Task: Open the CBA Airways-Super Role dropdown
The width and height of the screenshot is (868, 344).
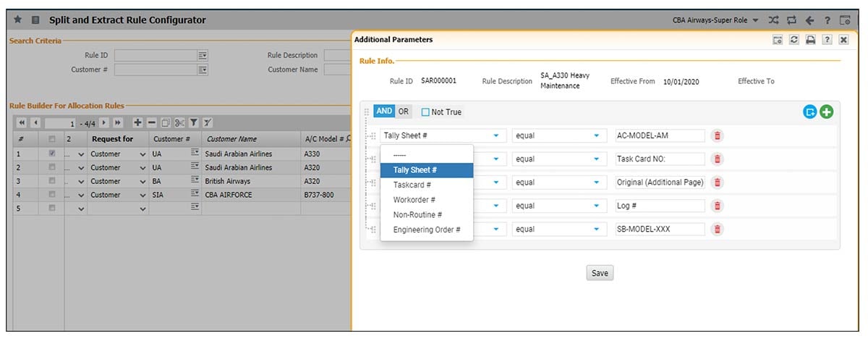Action: [x=715, y=20]
